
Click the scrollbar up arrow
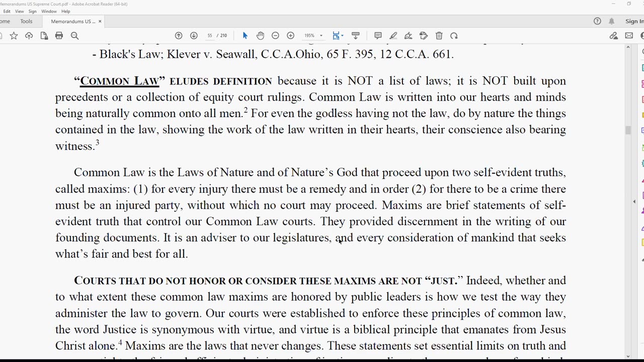point(627,47)
